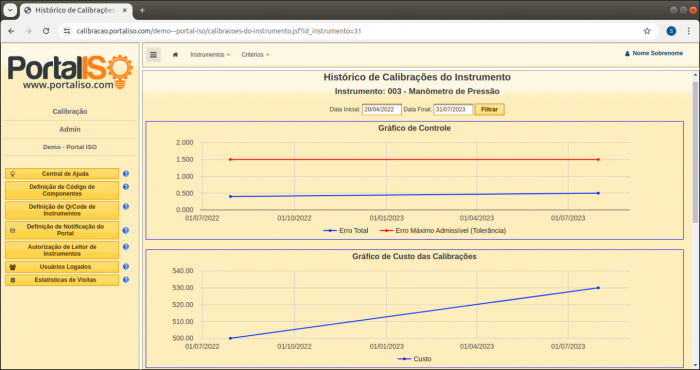Image resolution: width=700 pixels, height=370 pixels.
Task: Expand the Instrumentos dropdown menu
Action: (210, 54)
